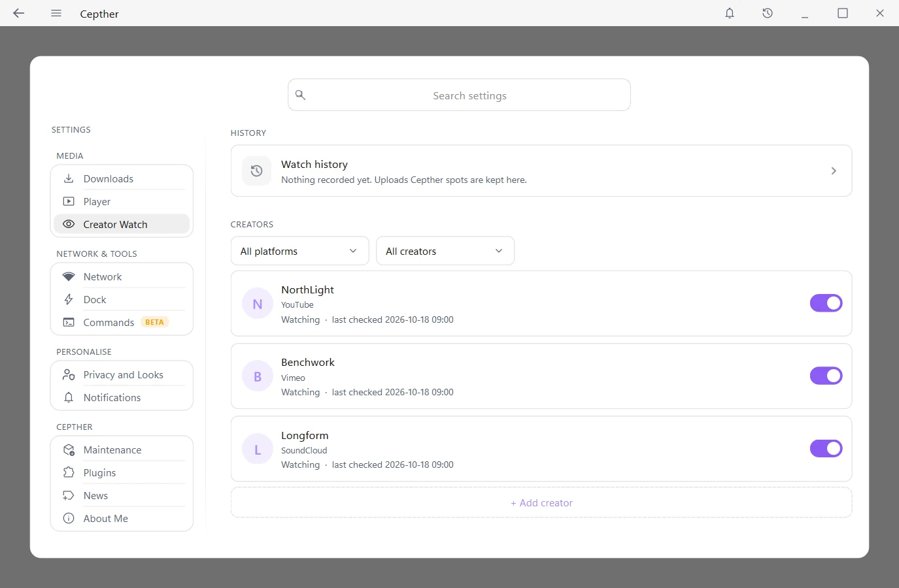Open the history clock icon in title bar
This screenshot has width=899, height=588.
(768, 13)
